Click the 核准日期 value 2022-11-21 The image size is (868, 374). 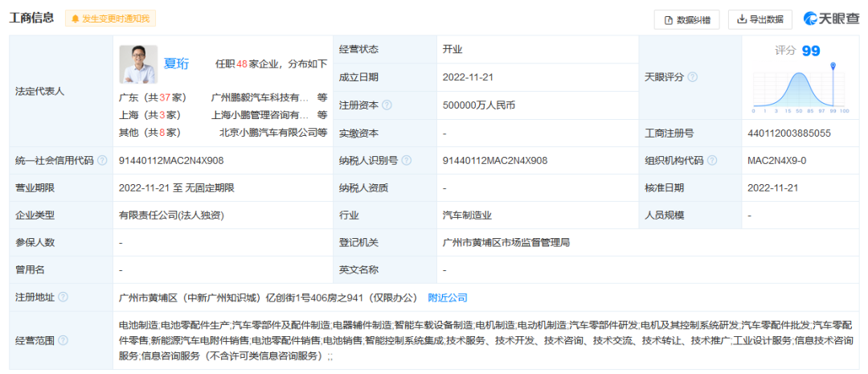[x=772, y=188]
